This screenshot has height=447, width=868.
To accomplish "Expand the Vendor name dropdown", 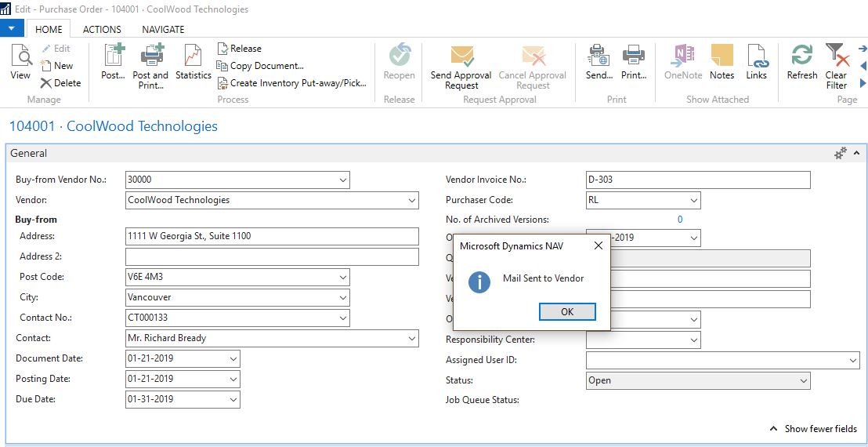I will (x=412, y=201).
